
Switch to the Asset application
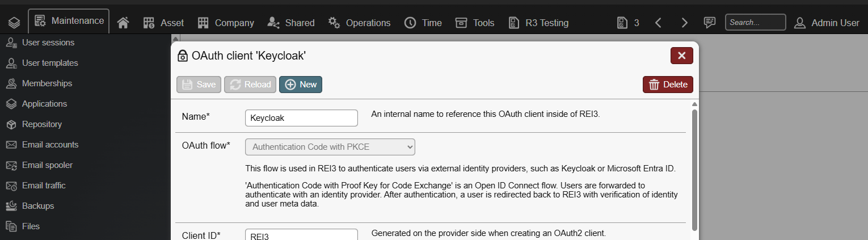(x=163, y=23)
